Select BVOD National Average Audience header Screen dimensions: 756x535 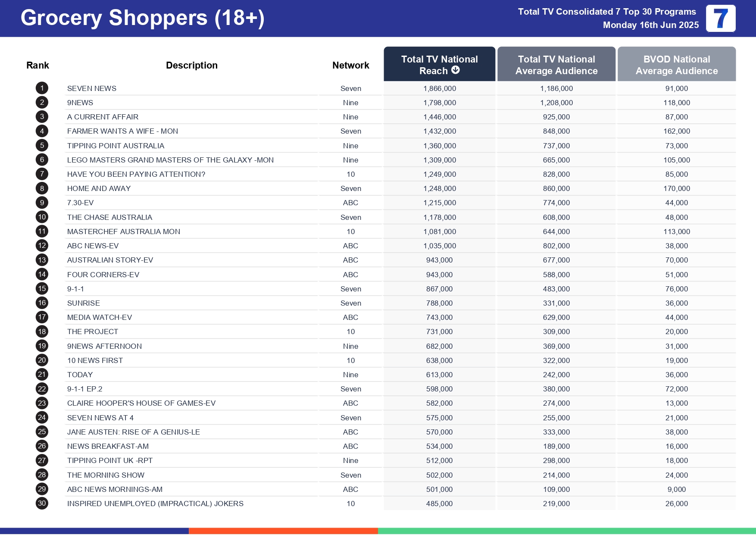click(676, 65)
